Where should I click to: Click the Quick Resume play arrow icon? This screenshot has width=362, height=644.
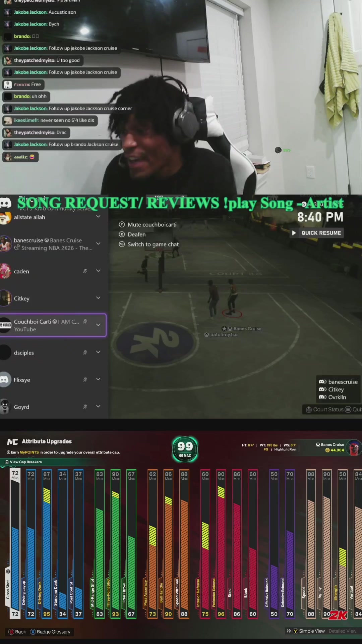[294, 233]
